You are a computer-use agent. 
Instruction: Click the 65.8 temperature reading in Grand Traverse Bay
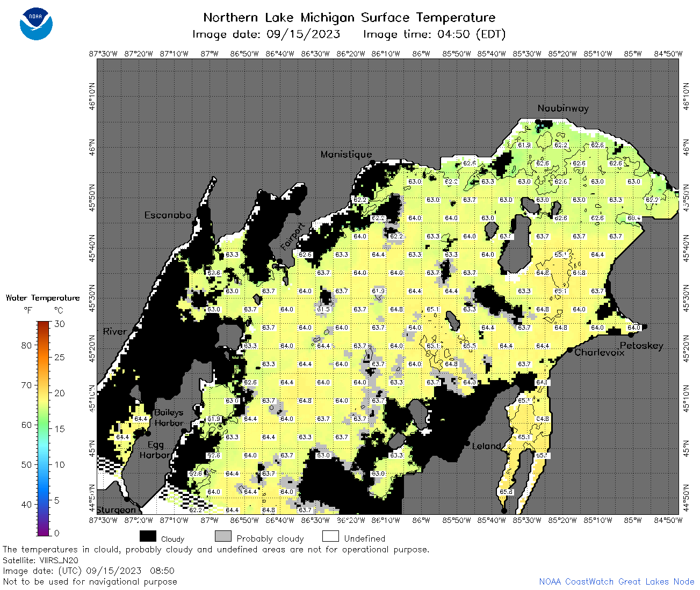(506, 492)
